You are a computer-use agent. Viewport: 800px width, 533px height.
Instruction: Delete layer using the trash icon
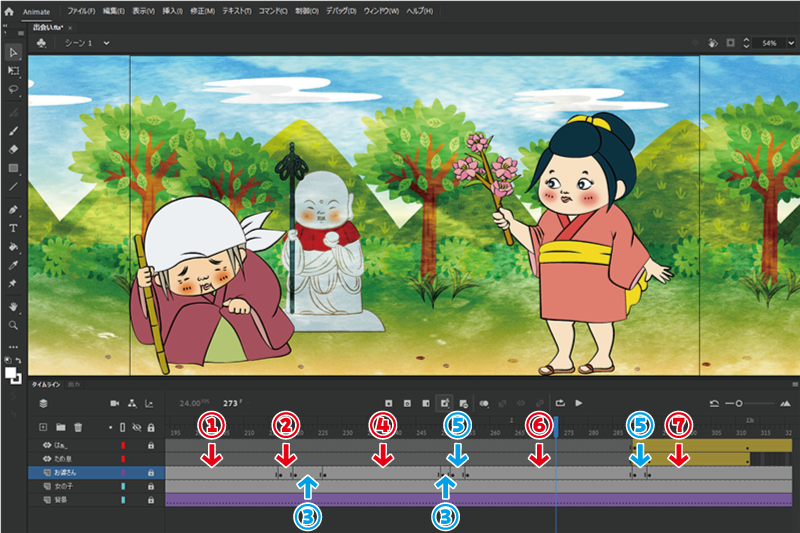(x=78, y=427)
